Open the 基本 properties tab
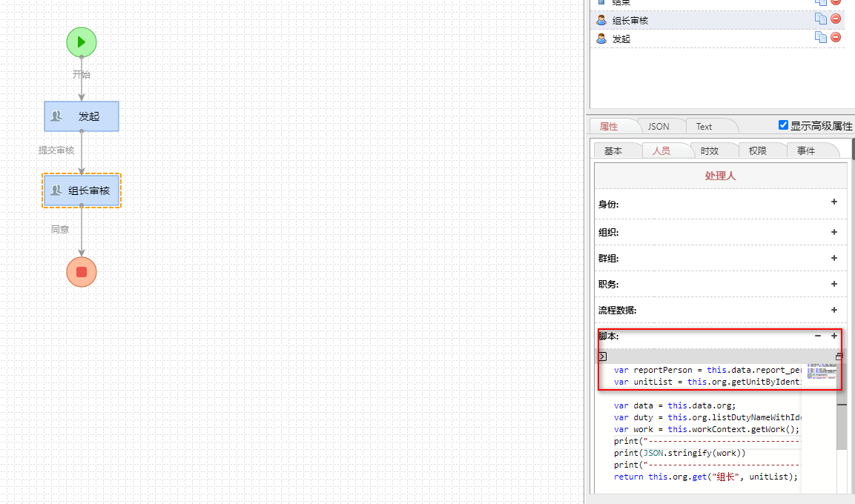Screen dimensions: 855x504 pos(613,151)
